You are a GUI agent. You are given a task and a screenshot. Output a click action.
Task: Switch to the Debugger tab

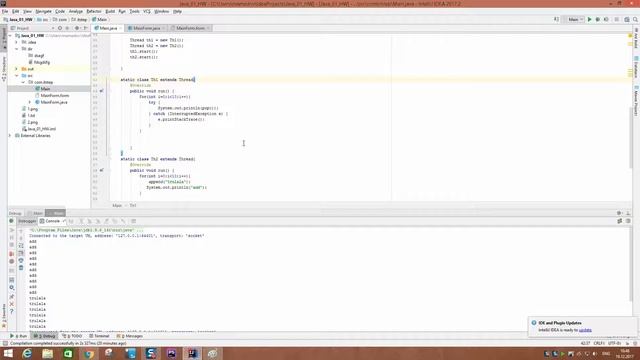(x=27, y=221)
